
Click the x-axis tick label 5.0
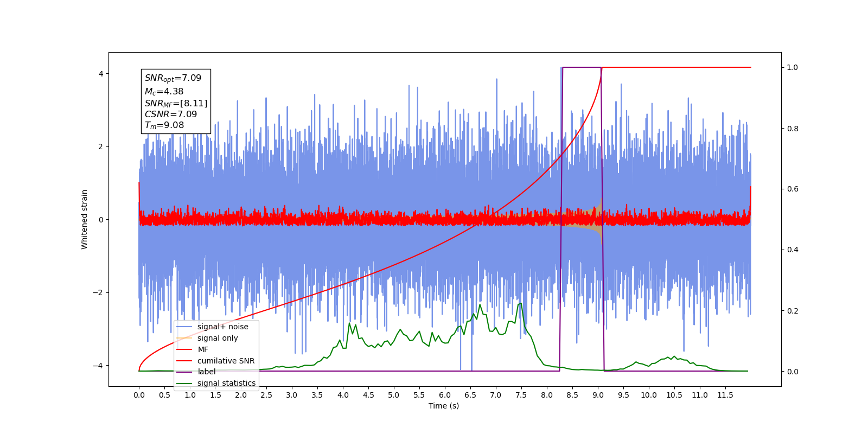point(394,395)
